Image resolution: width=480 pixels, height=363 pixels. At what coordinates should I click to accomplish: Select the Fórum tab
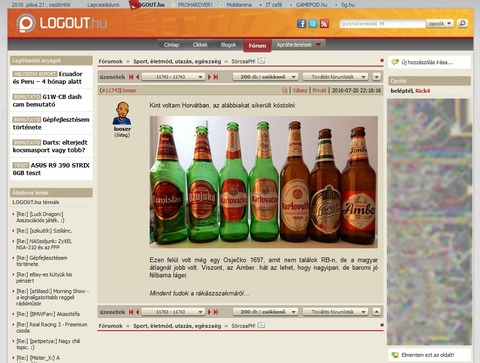tap(257, 46)
